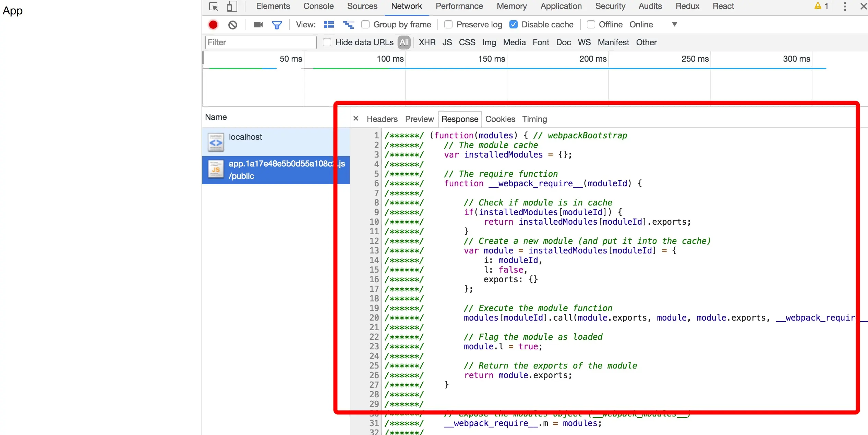The width and height of the screenshot is (868, 435).
Task: Filter requests by JS type
Action: tap(447, 42)
